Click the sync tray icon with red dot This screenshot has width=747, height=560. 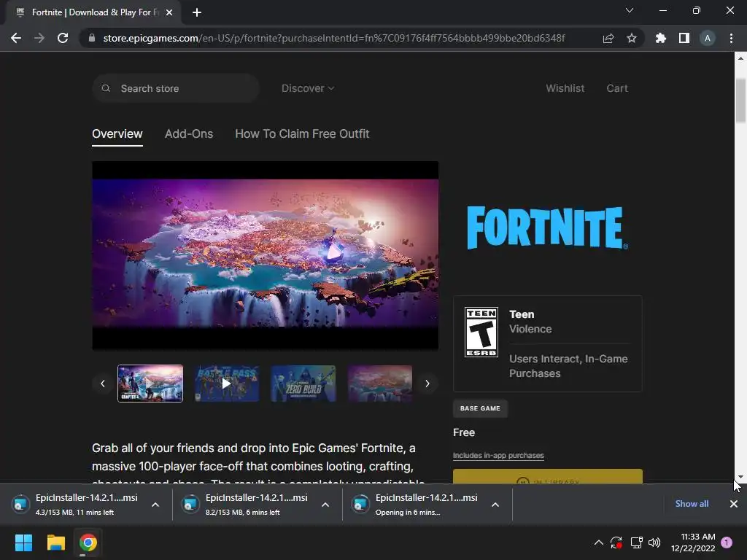click(616, 542)
